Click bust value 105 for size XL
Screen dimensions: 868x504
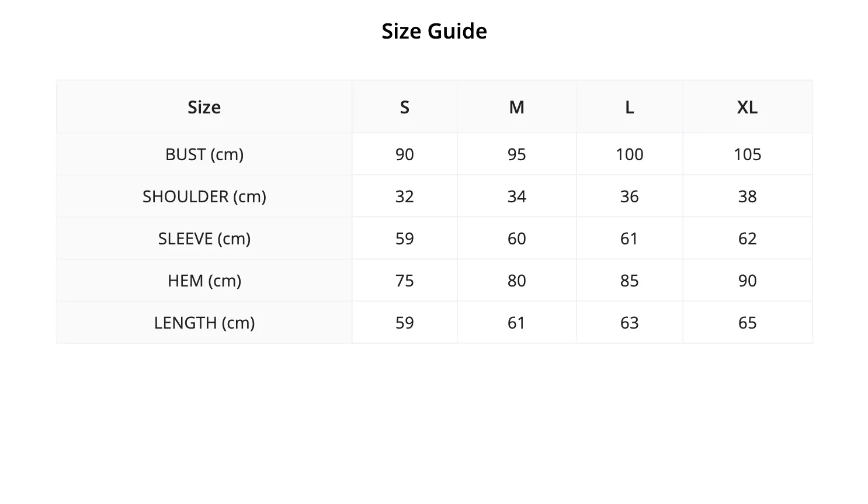click(748, 154)
